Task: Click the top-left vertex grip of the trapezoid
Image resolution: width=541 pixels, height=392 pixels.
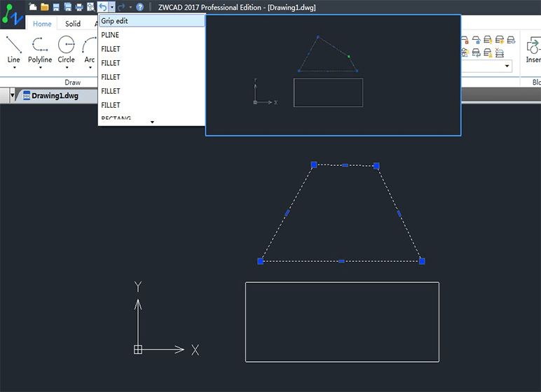Action: [314, 164]
